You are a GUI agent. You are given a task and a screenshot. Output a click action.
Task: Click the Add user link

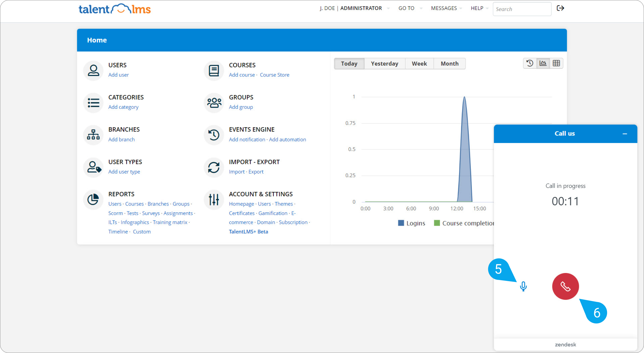pos(118,75)
